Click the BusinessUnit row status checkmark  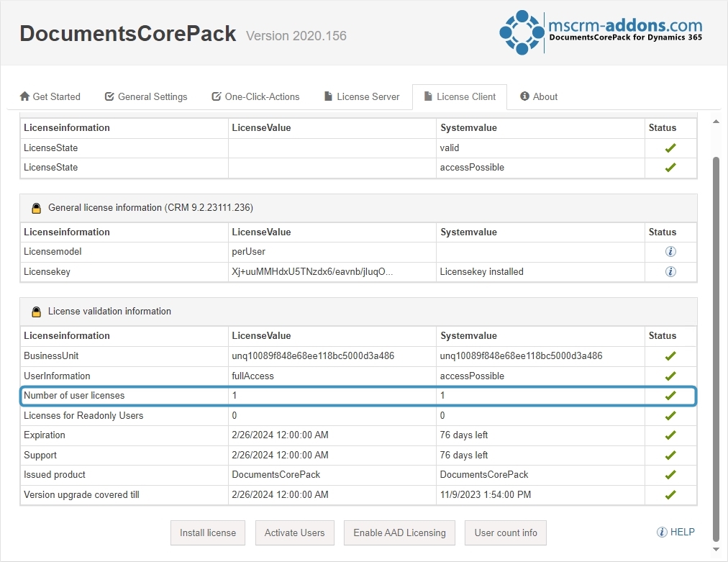[x=670, y=356]
